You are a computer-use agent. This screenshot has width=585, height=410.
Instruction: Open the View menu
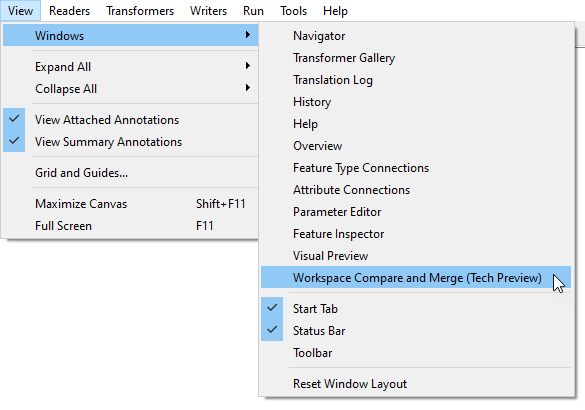20,10
